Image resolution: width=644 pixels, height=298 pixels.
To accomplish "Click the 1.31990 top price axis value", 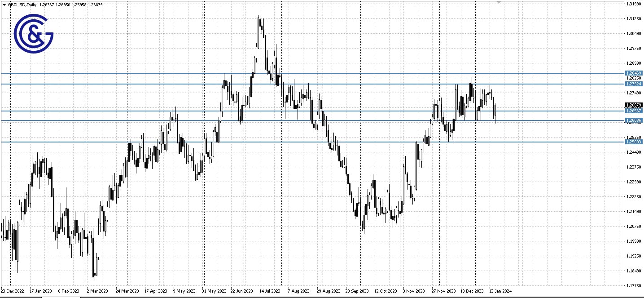I will point(634,4).
